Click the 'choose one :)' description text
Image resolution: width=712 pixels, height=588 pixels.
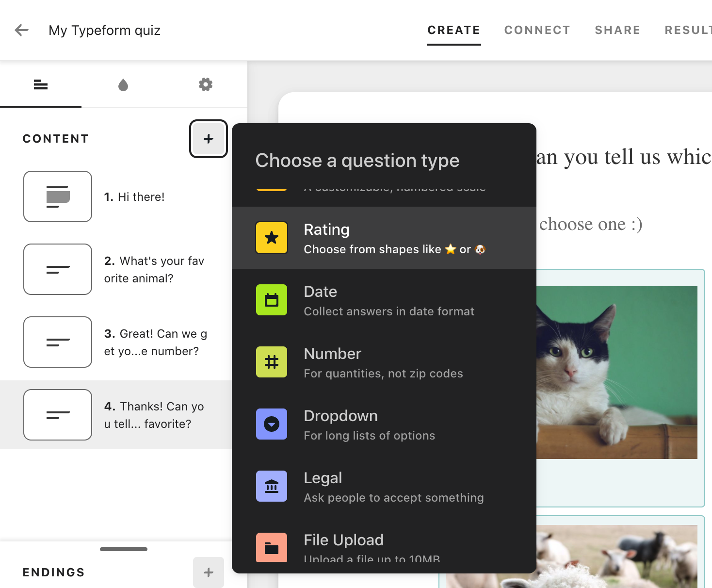click(591, 224)
